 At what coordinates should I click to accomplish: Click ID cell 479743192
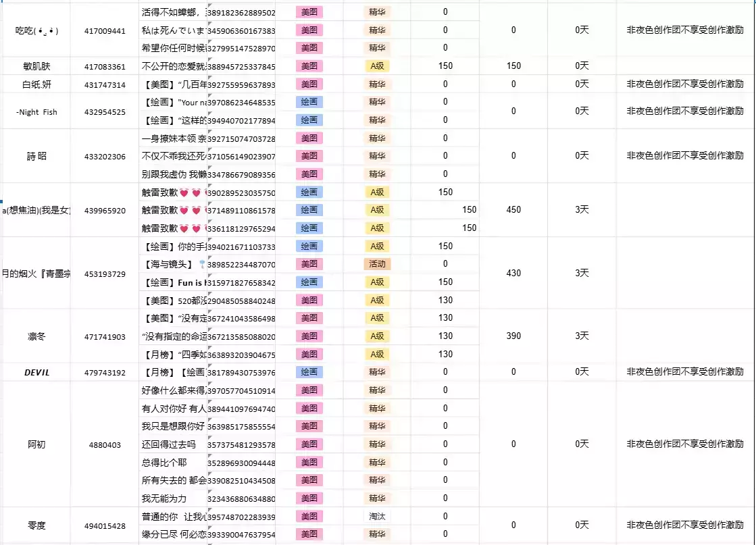(105, 373)
